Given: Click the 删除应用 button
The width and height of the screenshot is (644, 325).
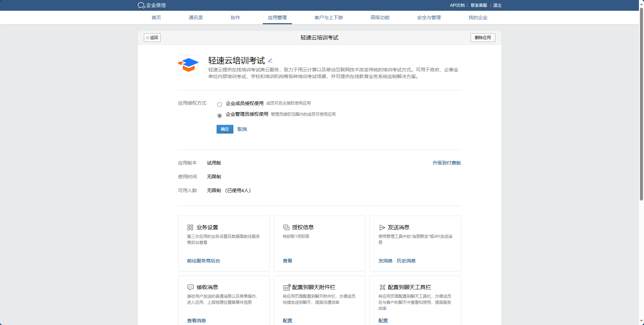Looking at the screenshot, I should (x=483, y=38).
